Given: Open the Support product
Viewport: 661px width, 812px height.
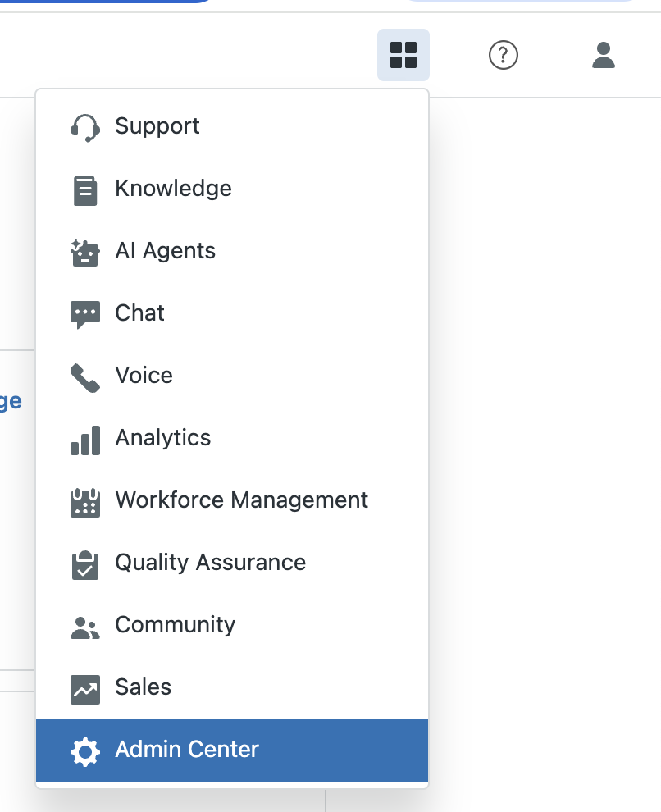Looking at the screenshot, I should tap(157, 125).
